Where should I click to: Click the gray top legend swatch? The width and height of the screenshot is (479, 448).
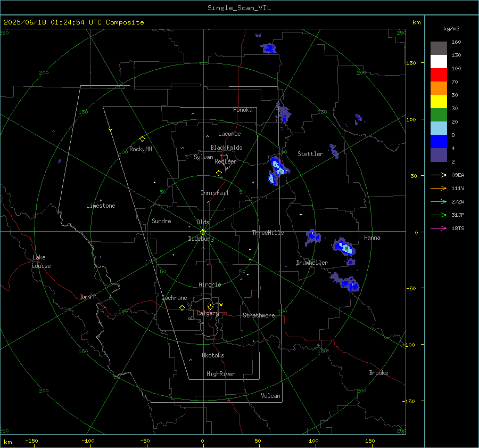pyautogui.click(x=439, y=48)
